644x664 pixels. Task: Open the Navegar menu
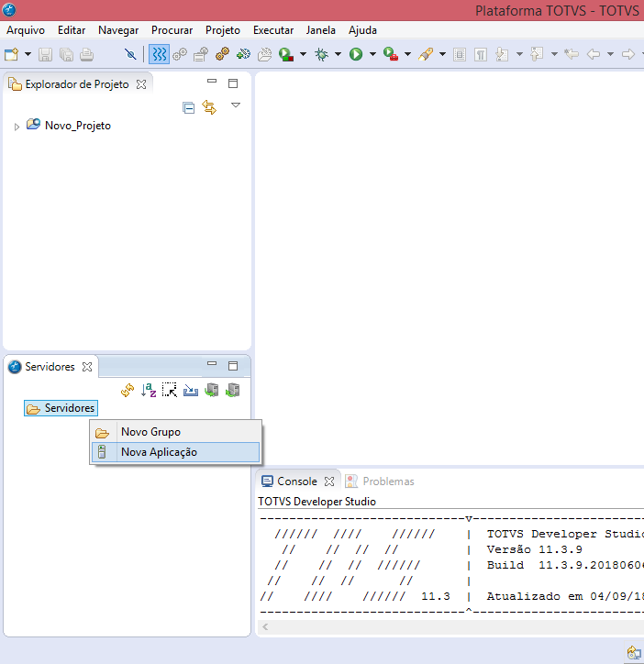point(118,30)
